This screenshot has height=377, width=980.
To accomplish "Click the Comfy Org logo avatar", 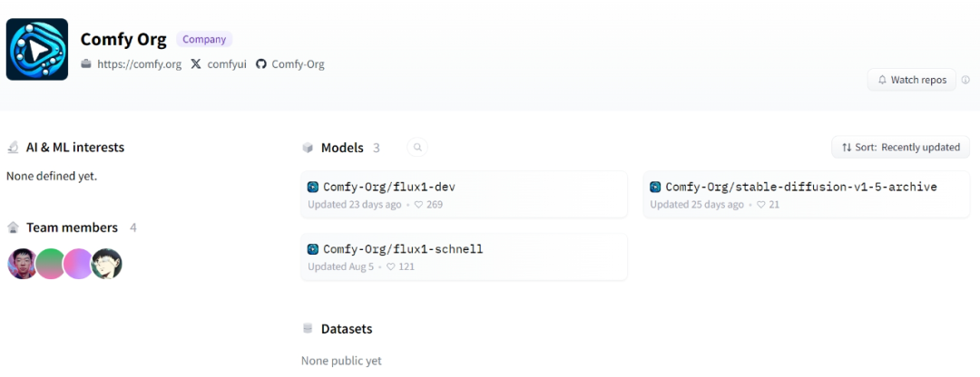I will [x=37, y=49].
